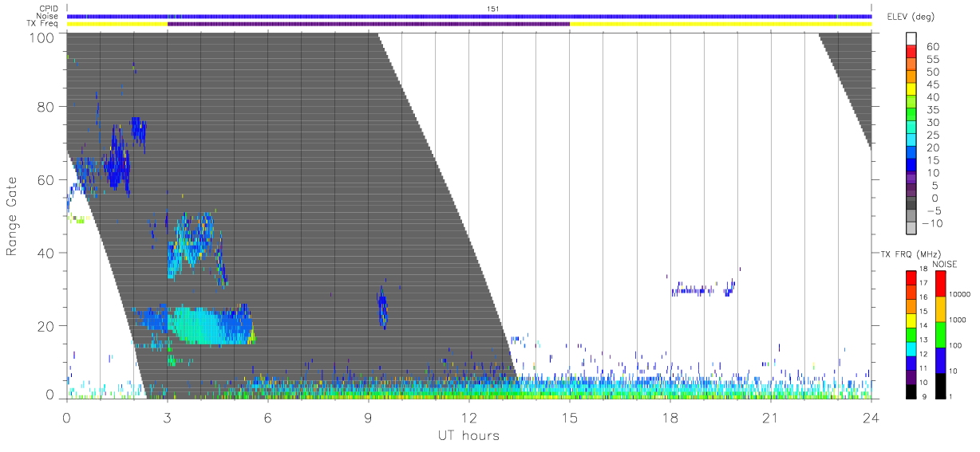Click the '100' tick on Range Gate axis
Image resolution: width=980 pixels, height=452 pixels.
click(x=41, y=37)
